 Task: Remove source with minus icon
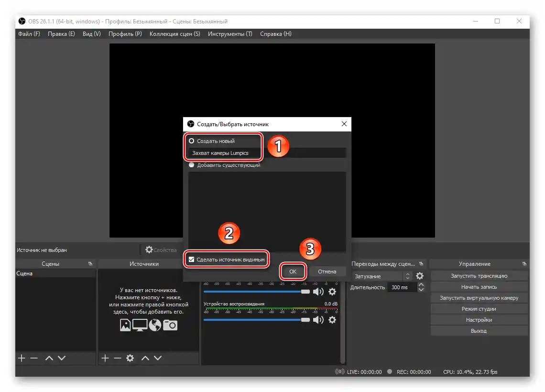[118, 358]
